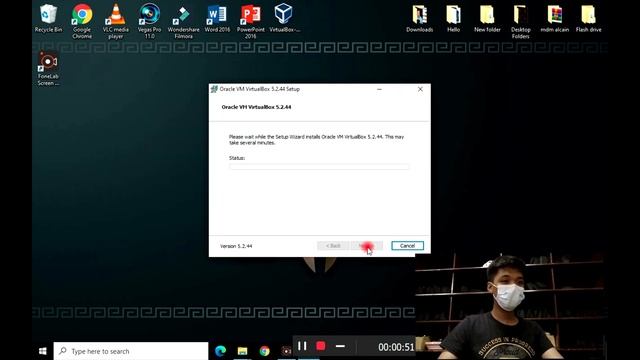The width and height of the screenshot is (640, 360).
Task: Minimize the recorder control bar
Action: point(340,346)
